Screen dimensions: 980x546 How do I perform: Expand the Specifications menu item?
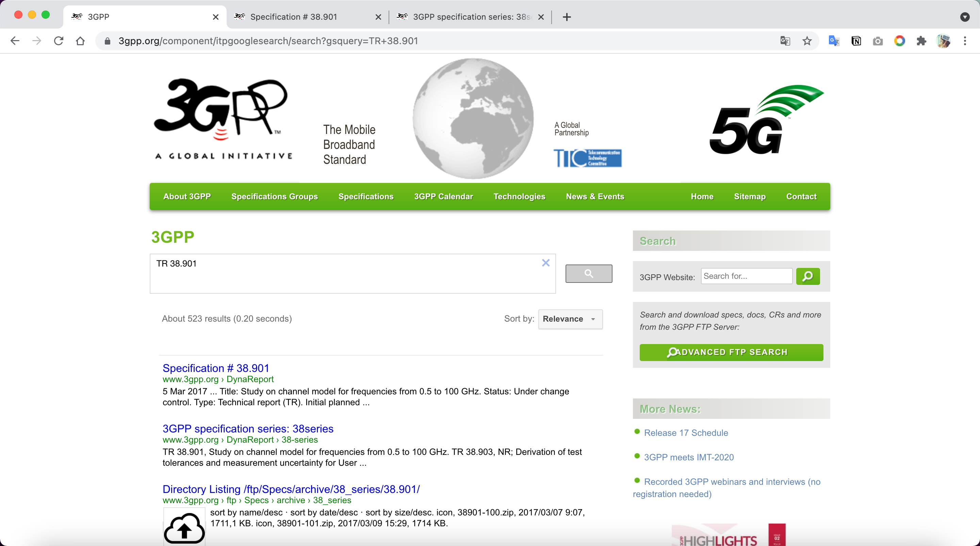coord(366,197)
